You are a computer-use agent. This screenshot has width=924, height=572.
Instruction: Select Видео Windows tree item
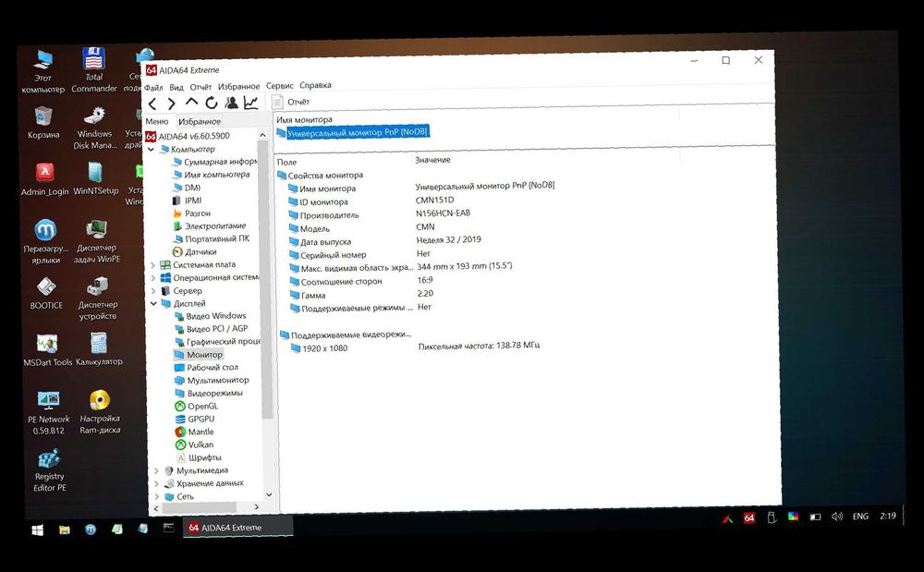point(211,316)
